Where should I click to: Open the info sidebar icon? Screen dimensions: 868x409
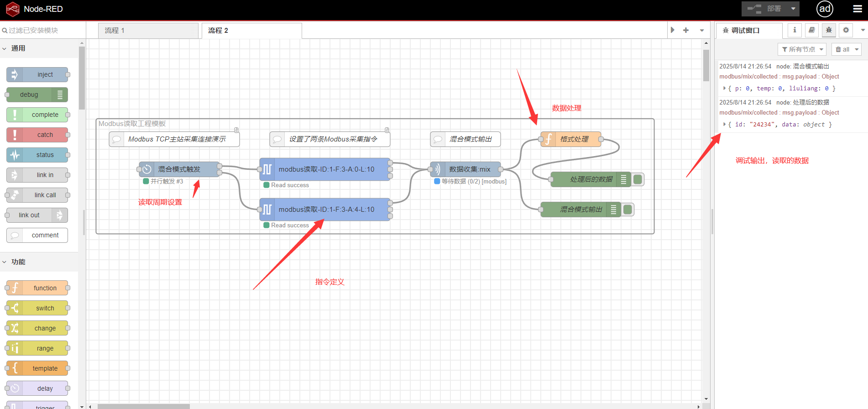(x=795, y=30)
